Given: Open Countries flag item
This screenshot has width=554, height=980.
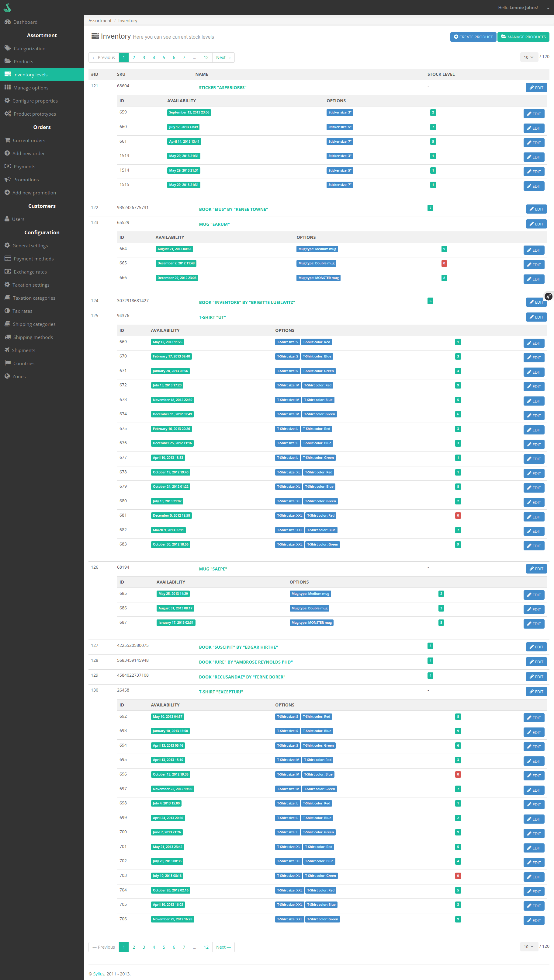Looking at the screenshot, I should click(42, 364).
